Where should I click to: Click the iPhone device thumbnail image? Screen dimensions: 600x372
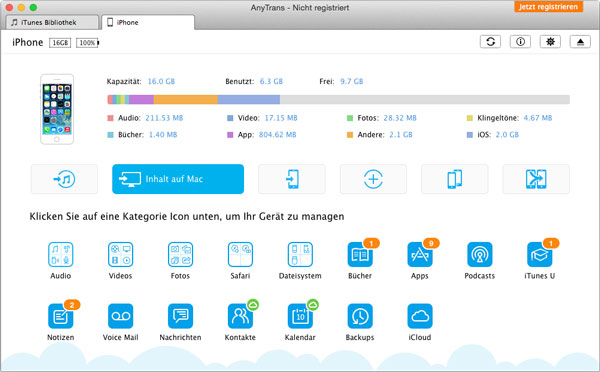(57, 109)
